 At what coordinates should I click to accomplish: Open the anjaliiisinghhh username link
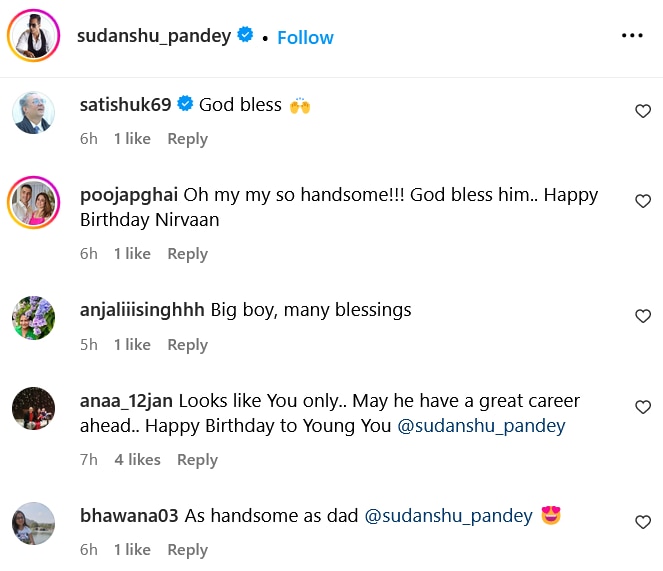click(x=142, y=310)
